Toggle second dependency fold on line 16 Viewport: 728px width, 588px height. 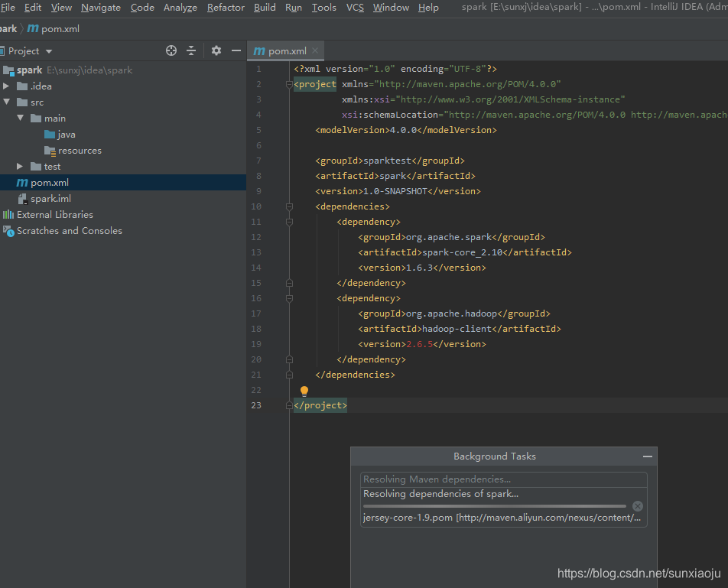click(x=289, y=298)
